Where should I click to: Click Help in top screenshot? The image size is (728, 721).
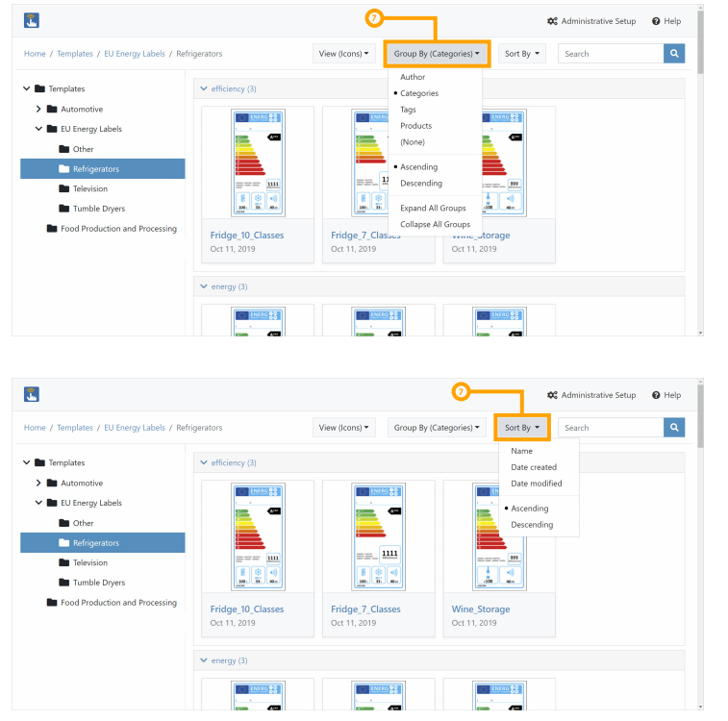(666, 21)
